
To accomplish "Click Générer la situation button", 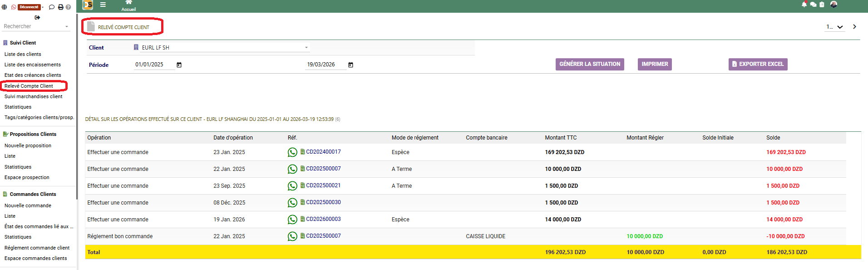I will pos(589,64).
